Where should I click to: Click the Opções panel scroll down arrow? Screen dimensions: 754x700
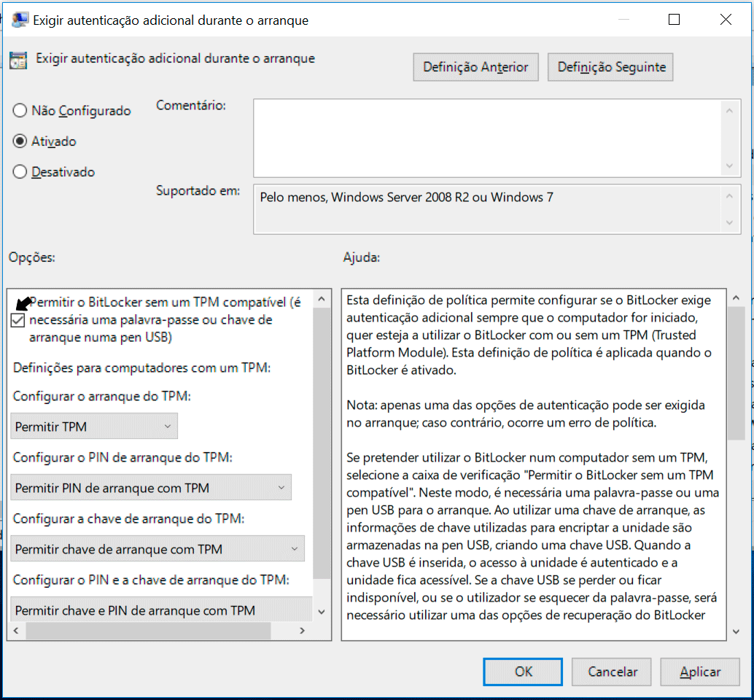322,612
